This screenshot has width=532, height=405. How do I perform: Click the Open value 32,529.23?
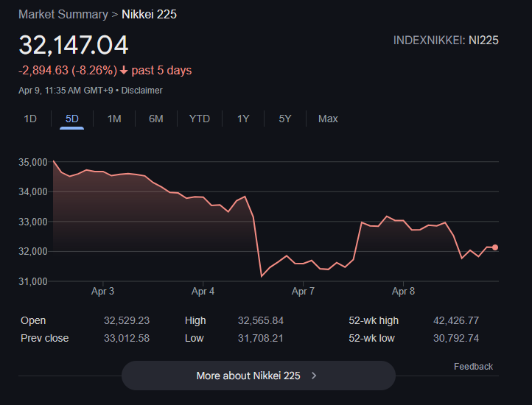click(127, 320)
